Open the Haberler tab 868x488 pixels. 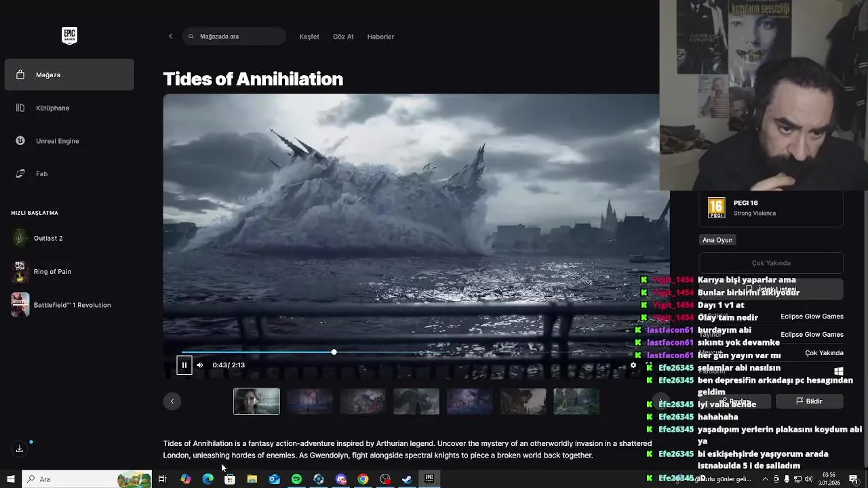click(x=380, y=37)
